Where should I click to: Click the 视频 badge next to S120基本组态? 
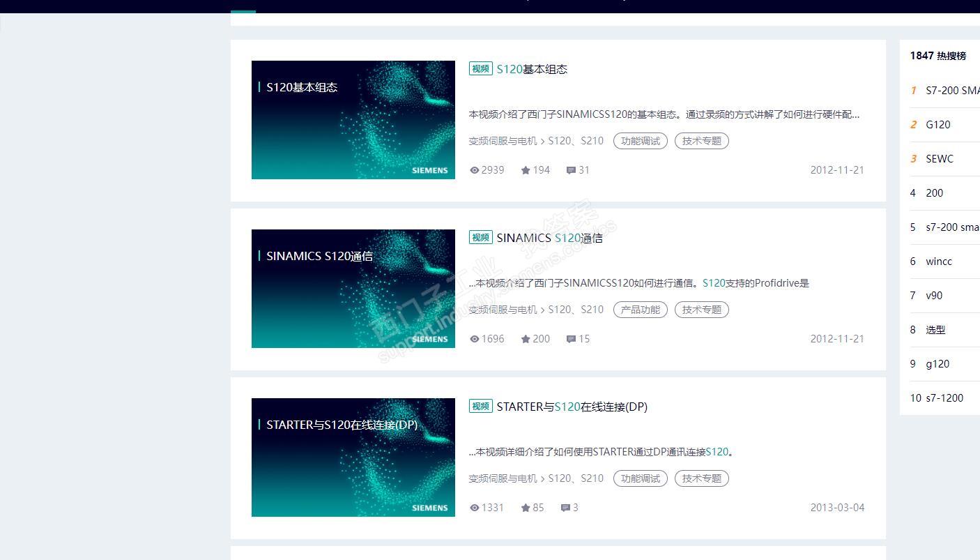point(481,68)
